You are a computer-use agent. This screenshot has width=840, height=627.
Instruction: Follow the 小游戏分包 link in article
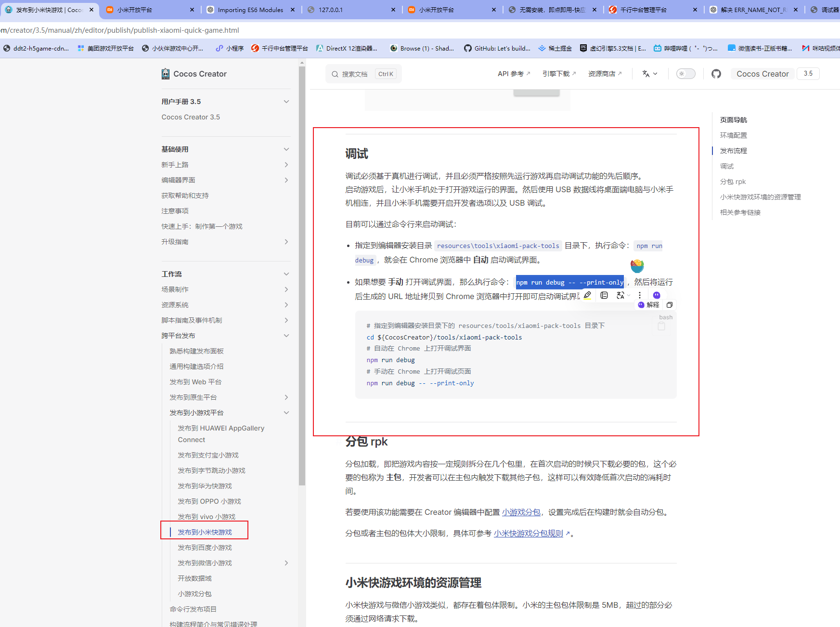point(521,512)
